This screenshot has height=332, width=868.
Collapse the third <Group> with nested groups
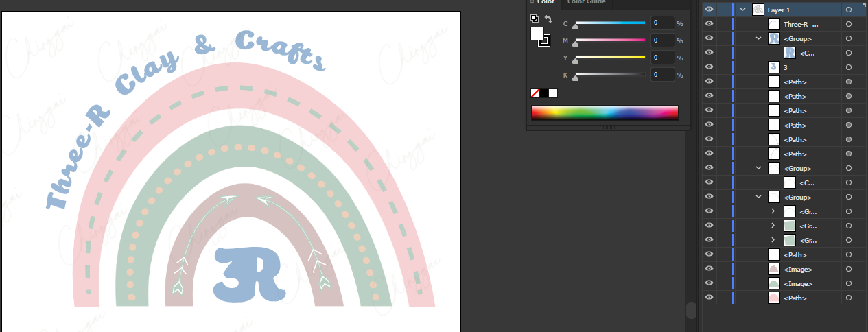(x=758, y=197)
